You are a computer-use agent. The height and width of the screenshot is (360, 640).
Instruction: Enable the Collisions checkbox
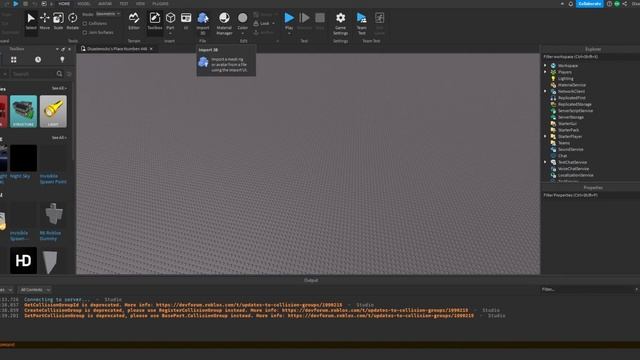point(84,24)
